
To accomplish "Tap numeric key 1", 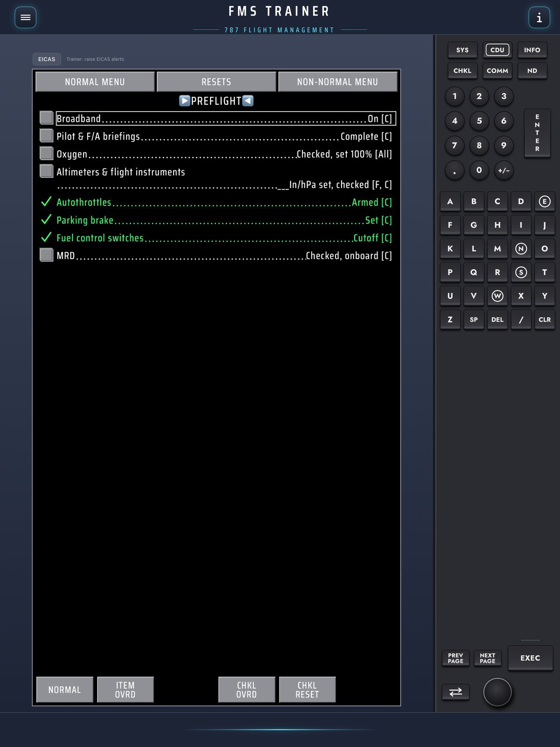I will pos(455,96).
